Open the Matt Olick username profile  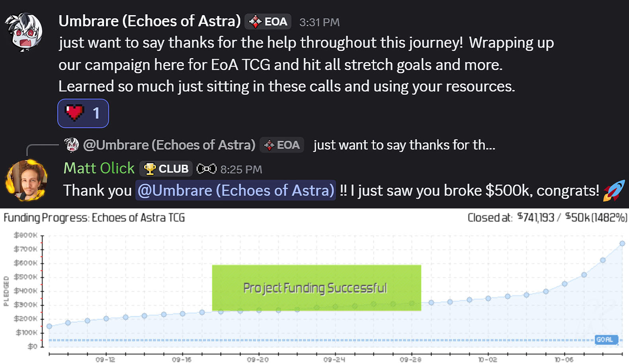click(x=99, y=168)
